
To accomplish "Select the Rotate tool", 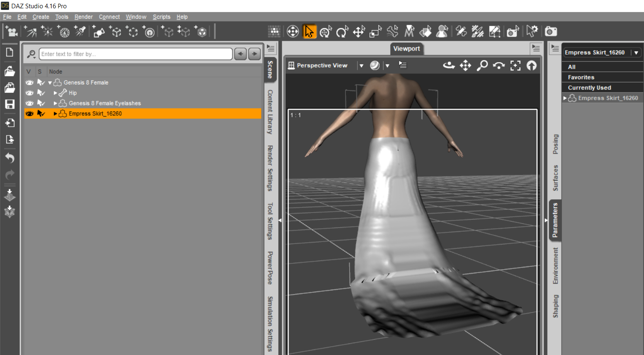I will tap(342, 31).
